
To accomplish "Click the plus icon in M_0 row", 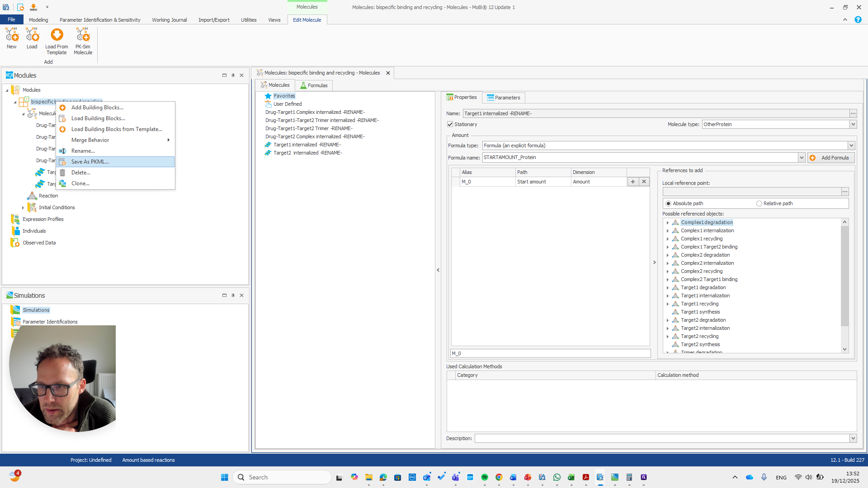I will click(633, 182).
